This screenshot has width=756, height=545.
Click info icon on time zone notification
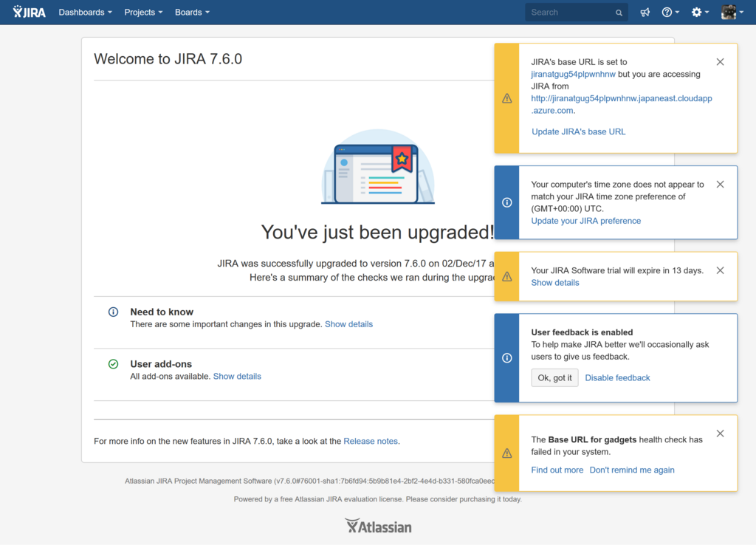coord(506,202)
